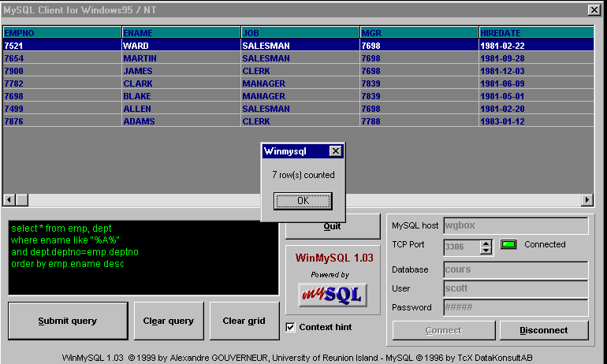Click WinMySQL 1.03 title text
The image size is (607, 364).
point(334,258)
